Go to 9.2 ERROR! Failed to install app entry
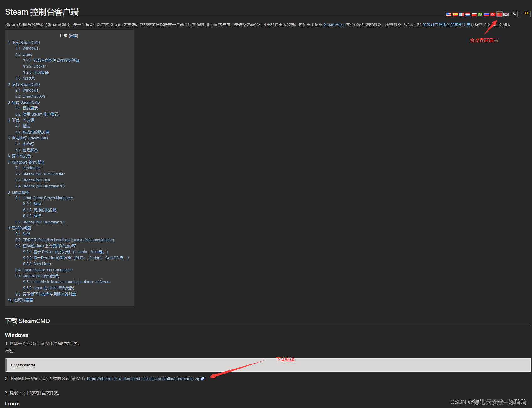The image size is (532, 408). click(x=65, y=240)
